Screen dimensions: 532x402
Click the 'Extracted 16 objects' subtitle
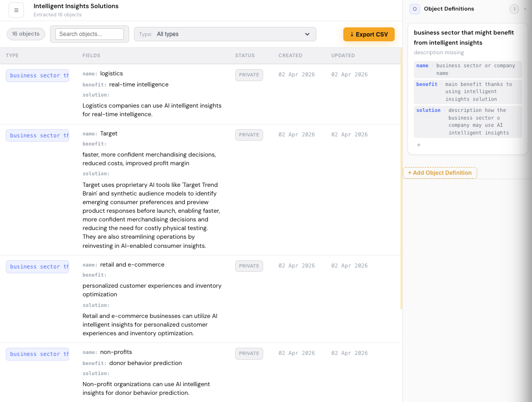(58, 14)
